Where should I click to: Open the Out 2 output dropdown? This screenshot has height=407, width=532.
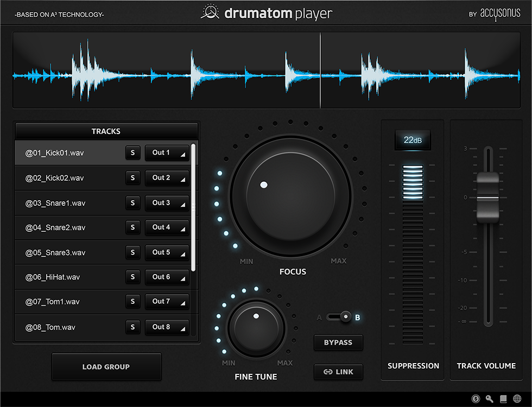(x=167, y=178)
